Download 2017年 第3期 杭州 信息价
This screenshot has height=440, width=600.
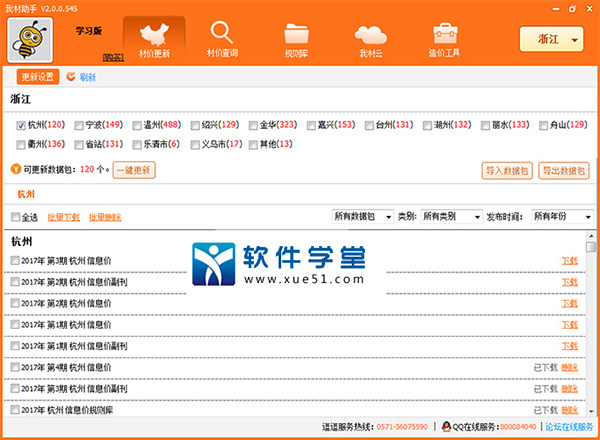569,261
